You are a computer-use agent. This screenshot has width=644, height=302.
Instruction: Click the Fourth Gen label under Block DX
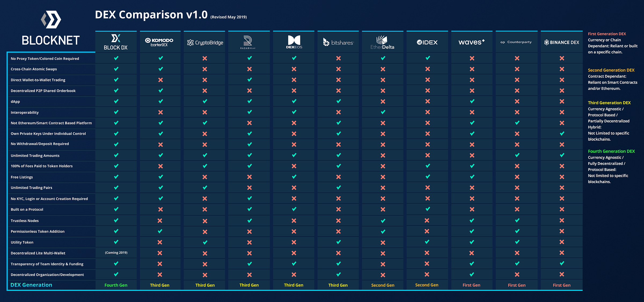point(116,285)
